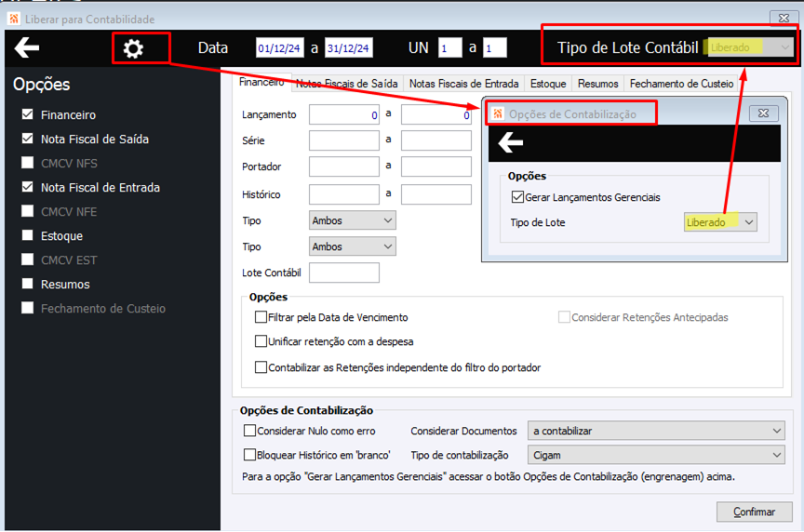Click the back arrow in main toolbar
804x532 pixels.
(x=27, y=47)
